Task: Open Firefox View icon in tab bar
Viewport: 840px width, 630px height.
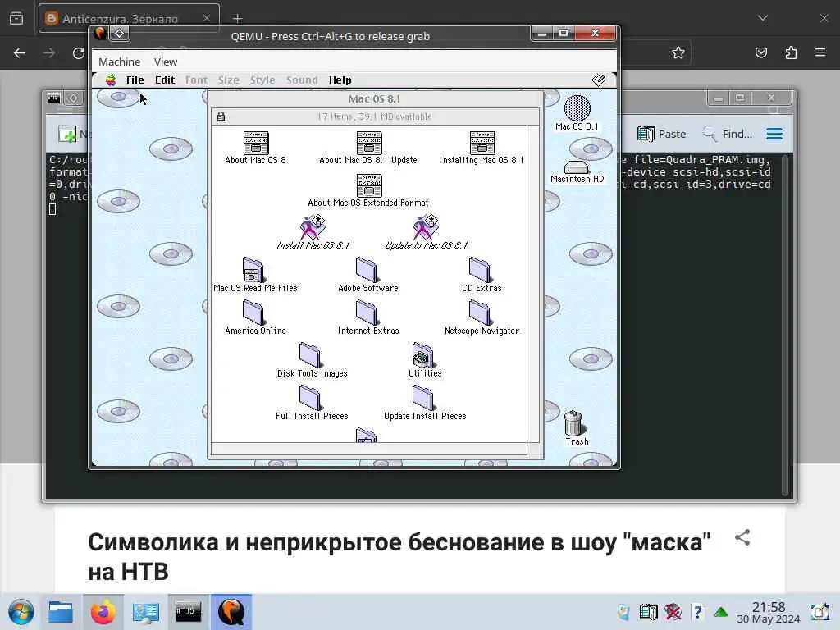Action: (16, 19)
